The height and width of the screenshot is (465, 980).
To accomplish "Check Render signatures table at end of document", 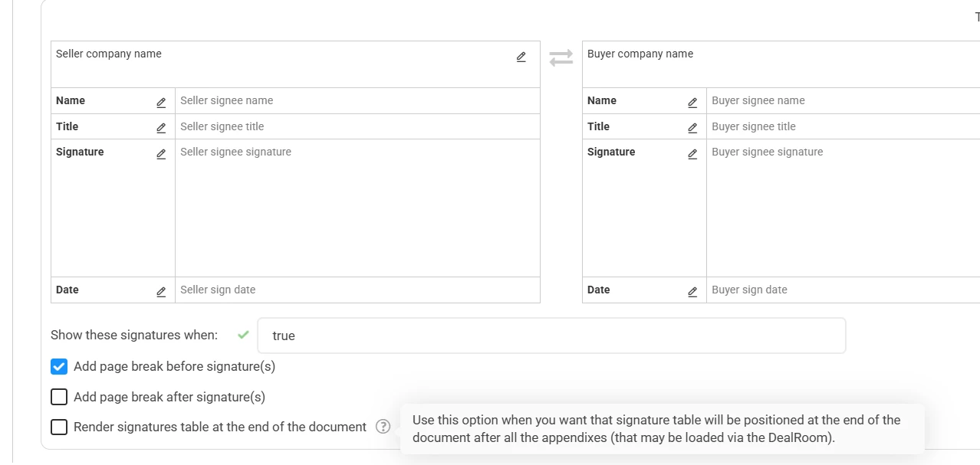I will tap(59, 427).
